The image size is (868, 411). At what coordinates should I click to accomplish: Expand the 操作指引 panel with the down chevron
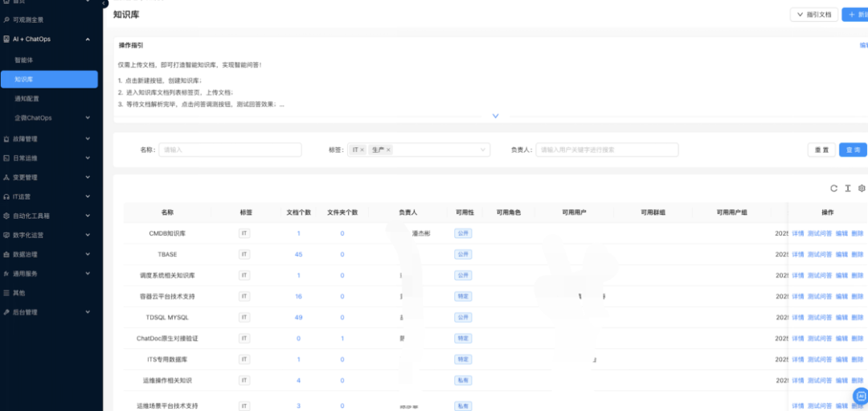[x=495, y=117]
